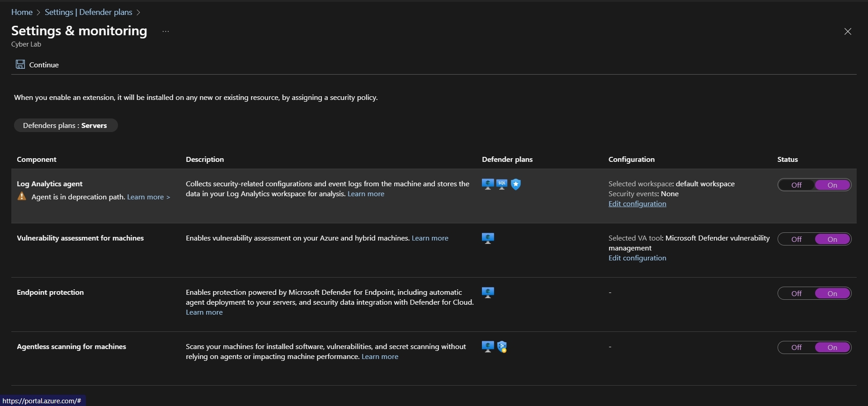Viewport: 868px width, 406px height.
Task: Open Learn more about agent deprecation path
Action: 149,197
